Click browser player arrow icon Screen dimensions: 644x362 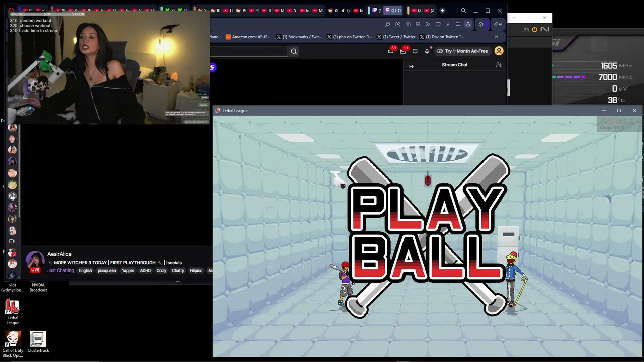tap(428, 24)
